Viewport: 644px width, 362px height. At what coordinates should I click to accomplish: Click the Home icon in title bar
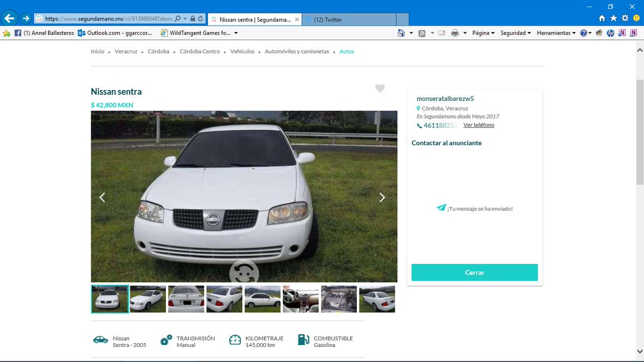coord(602,18)
